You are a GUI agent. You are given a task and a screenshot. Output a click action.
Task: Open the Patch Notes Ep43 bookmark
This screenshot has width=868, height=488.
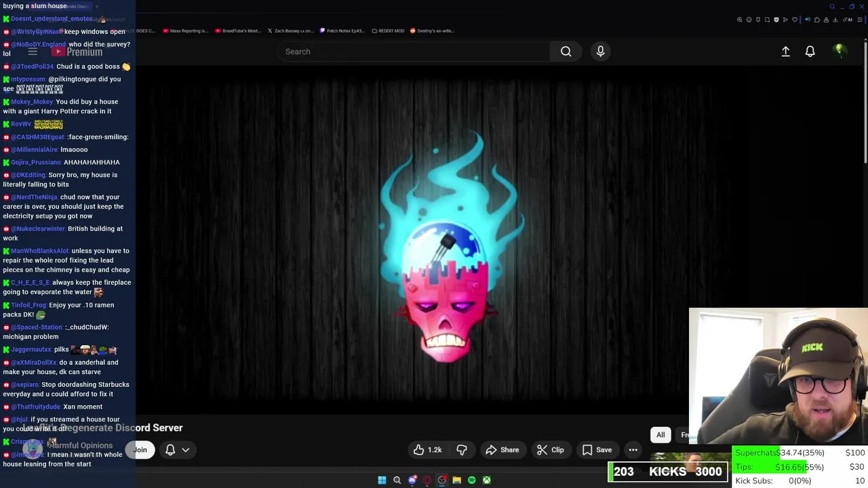point(343,30)
